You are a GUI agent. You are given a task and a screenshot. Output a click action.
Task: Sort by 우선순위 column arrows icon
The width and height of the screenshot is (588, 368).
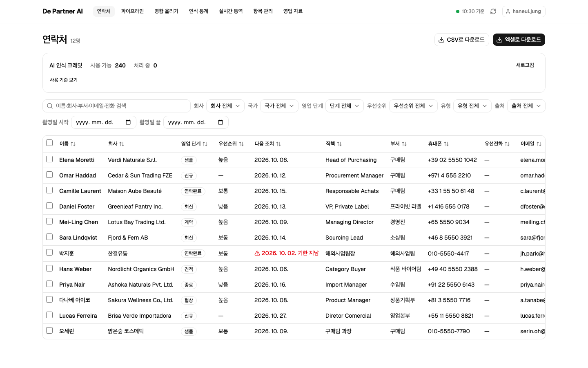point(241,144)
